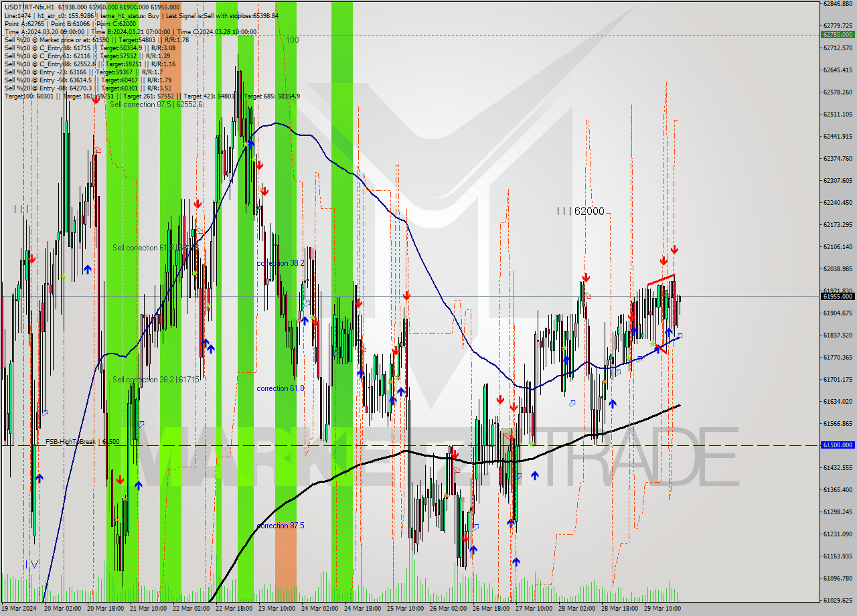This screenshot has height=616, width=857.
Task: Click the 61634.020 price axis label
Action: 838,401
